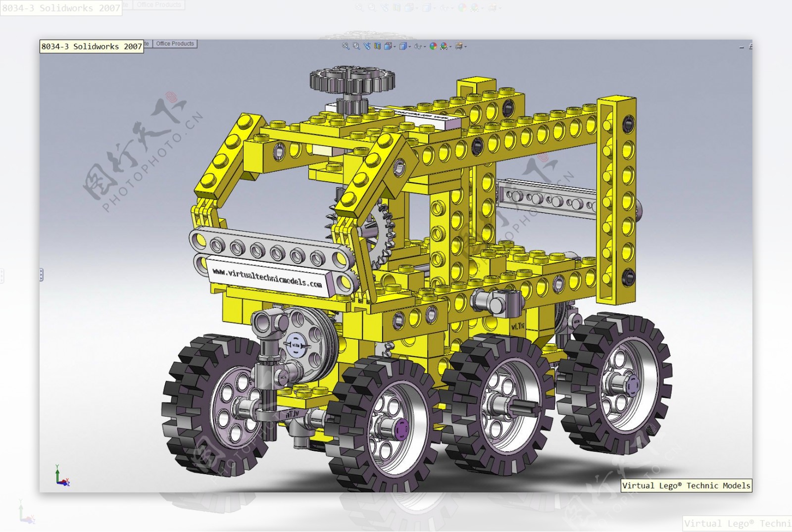Viewport: 792px width, 532px height.
Task: Open the Hide/Show Items dropdown arrow
Action: (425, 47)
